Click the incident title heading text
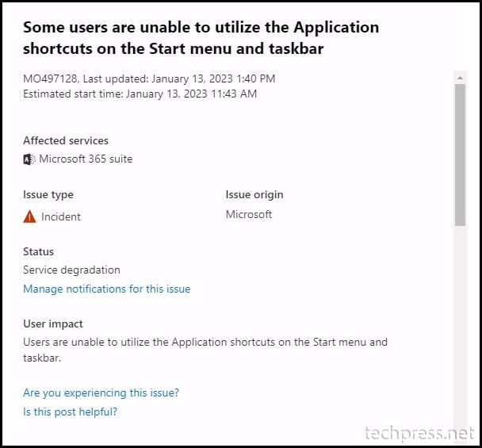482x448 pixels. coord(201,38)
